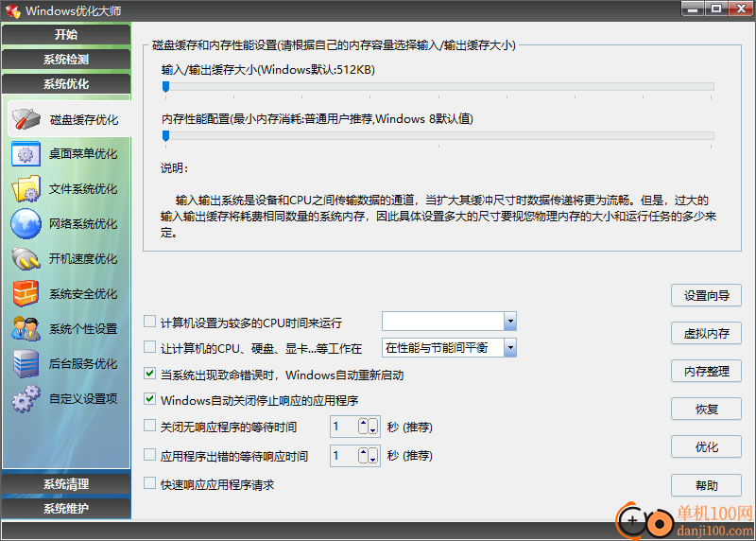
Task: Click the 文件系统优化 folder icon
Action: [x=26, y=189]
